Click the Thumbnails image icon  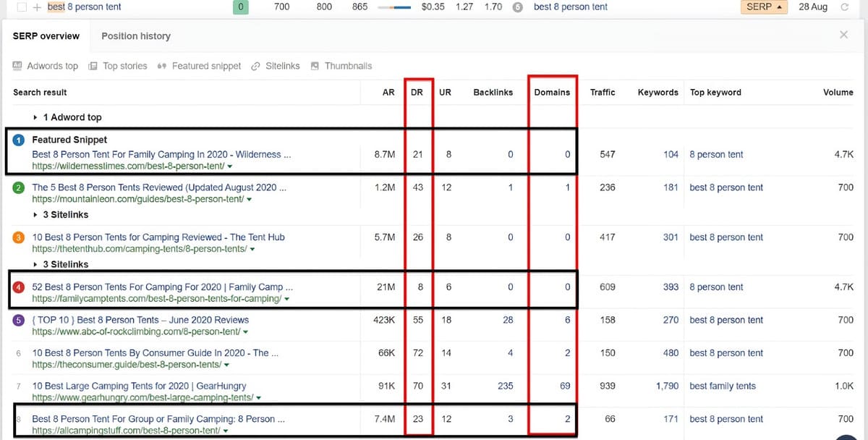[x=315, y=66]
